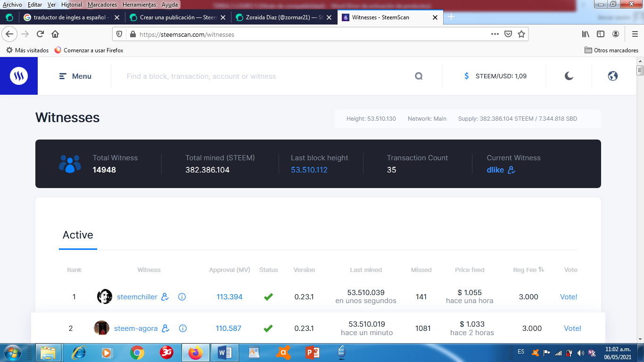Open Otros marcadores folder
This screenshot has height=362, width=644.
611,50
